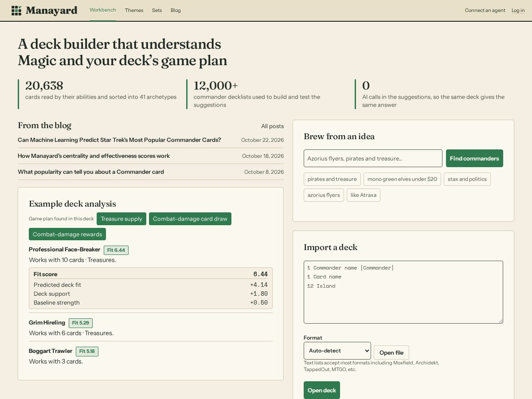Click the Deck support row
This screenshot has width=532, height=399.
151,294
